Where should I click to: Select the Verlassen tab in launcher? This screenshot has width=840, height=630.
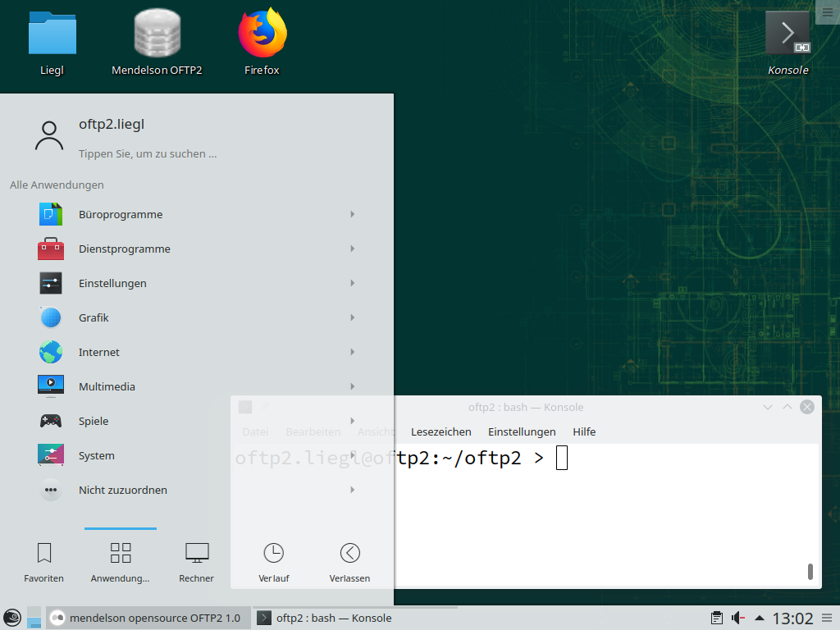point(349,562)
